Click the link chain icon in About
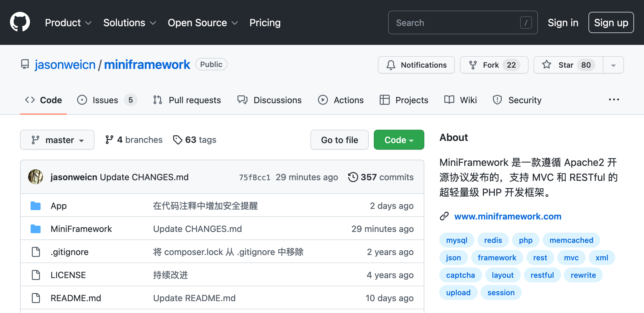 (x=444, y=216)
